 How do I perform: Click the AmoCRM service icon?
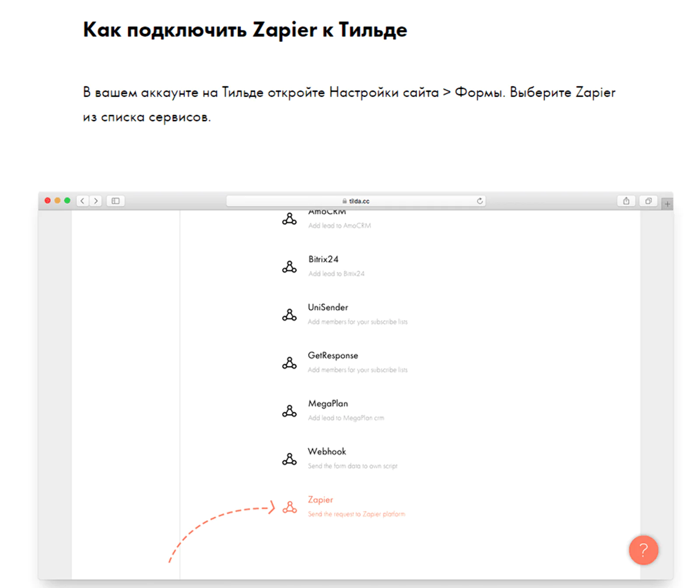pos(289,219)
